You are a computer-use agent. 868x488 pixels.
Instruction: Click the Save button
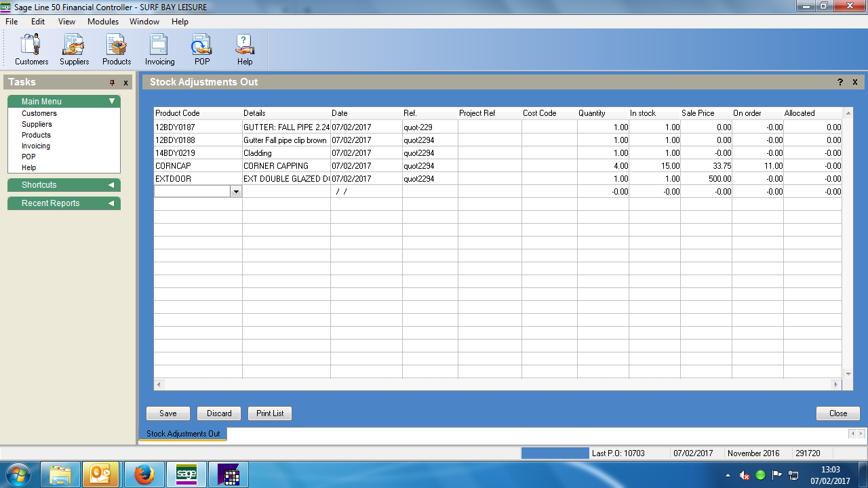(168, 413)
